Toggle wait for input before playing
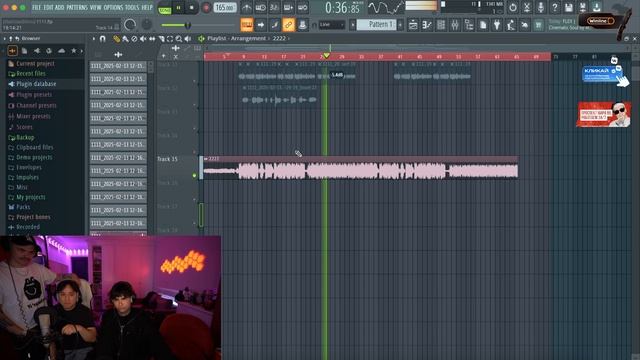This screenshot has width=640, height=360. pyautogui.click(x=260, y=7)
